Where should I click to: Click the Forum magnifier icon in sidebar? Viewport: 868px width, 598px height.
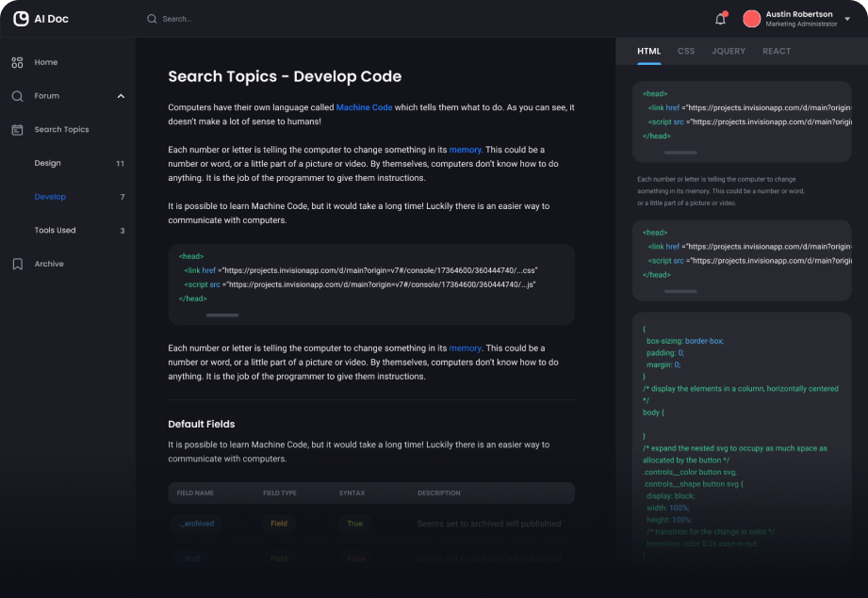17,96
